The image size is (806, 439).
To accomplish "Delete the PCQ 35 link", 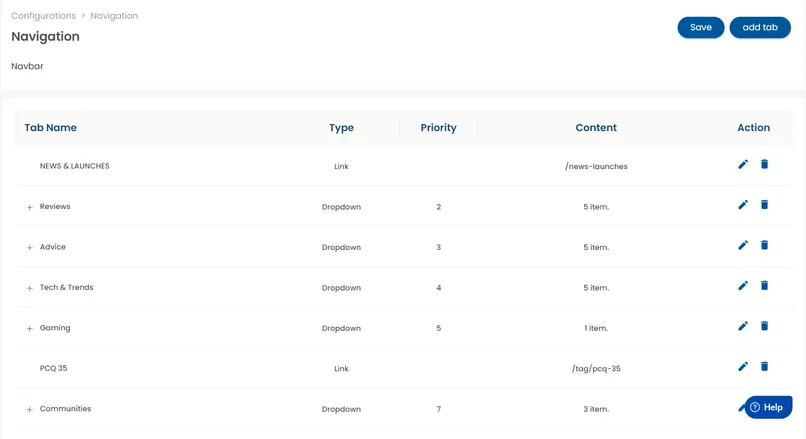I will [764, 367].
